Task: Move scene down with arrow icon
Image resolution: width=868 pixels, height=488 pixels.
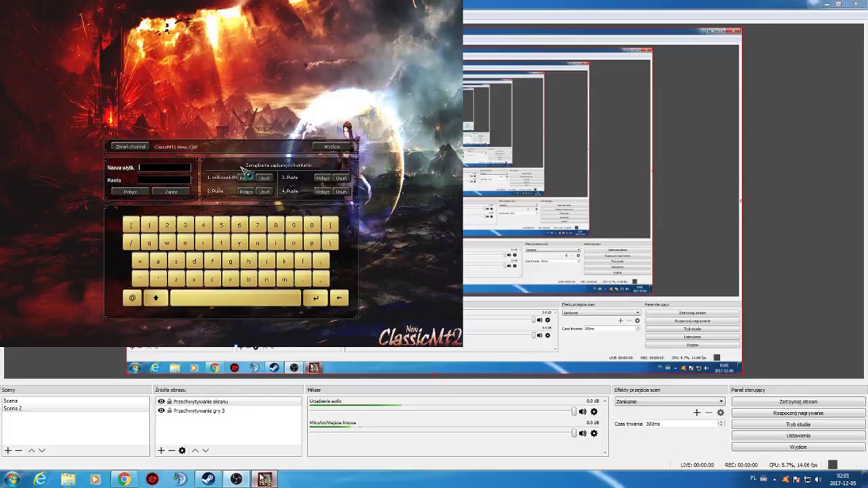Action: (42, 450)
